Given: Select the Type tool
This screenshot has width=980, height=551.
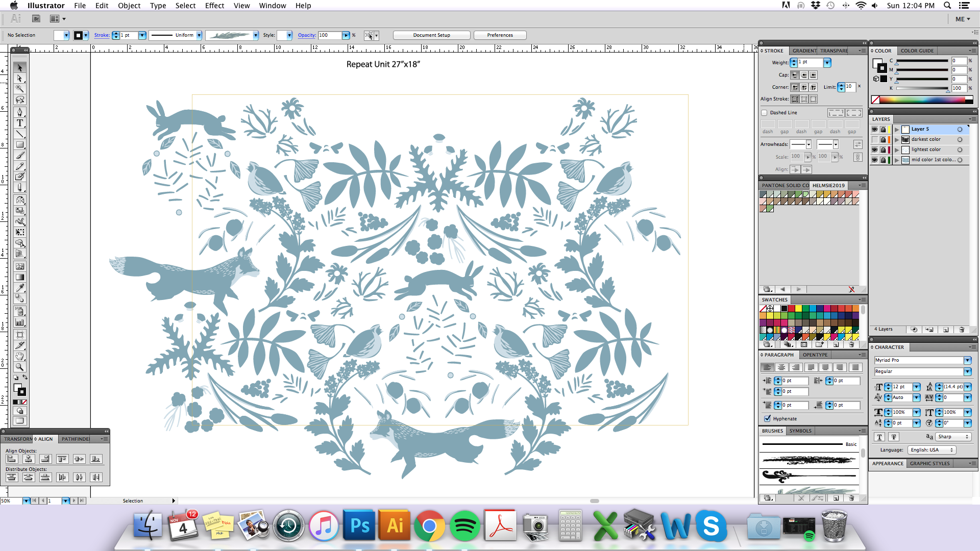Looking at the screenshot, I should (x=20, y=123).
